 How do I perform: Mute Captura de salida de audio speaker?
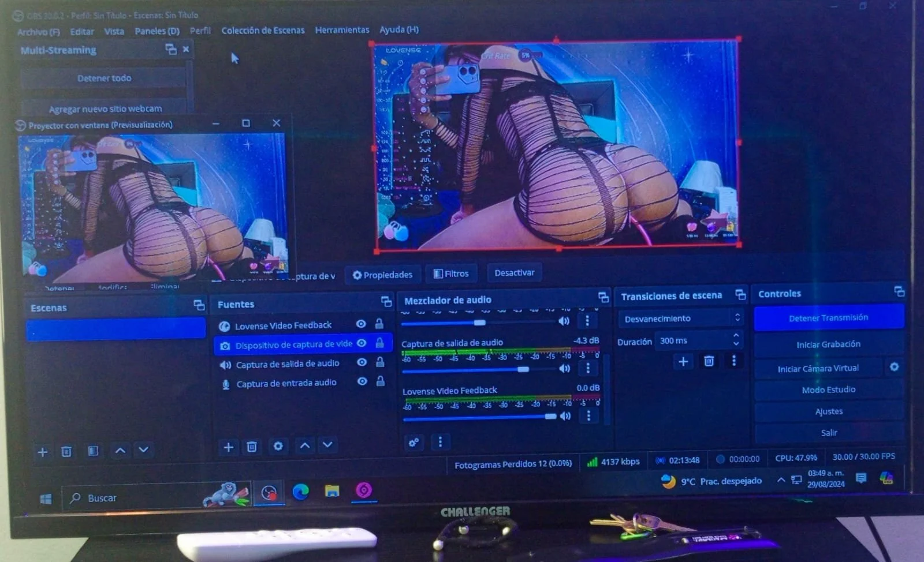(564, 369)
